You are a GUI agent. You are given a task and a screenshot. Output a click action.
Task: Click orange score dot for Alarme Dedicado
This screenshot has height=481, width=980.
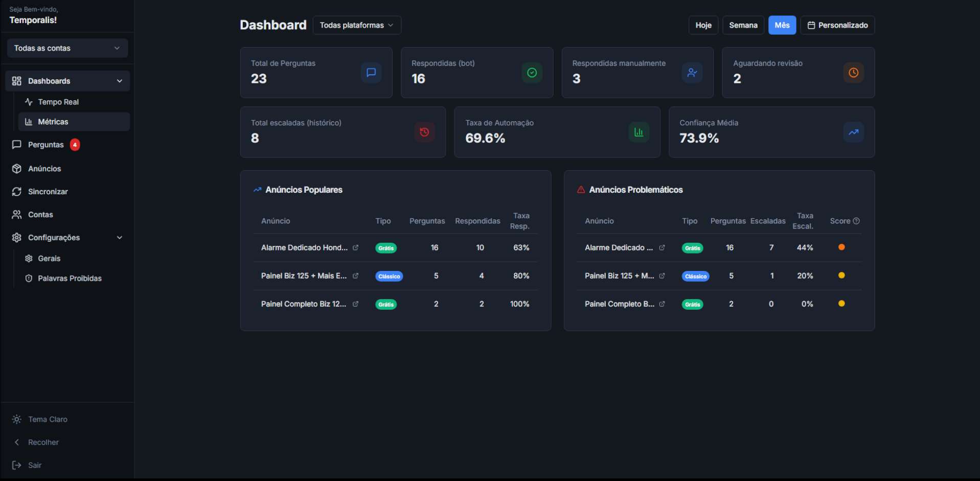(841, 247)
